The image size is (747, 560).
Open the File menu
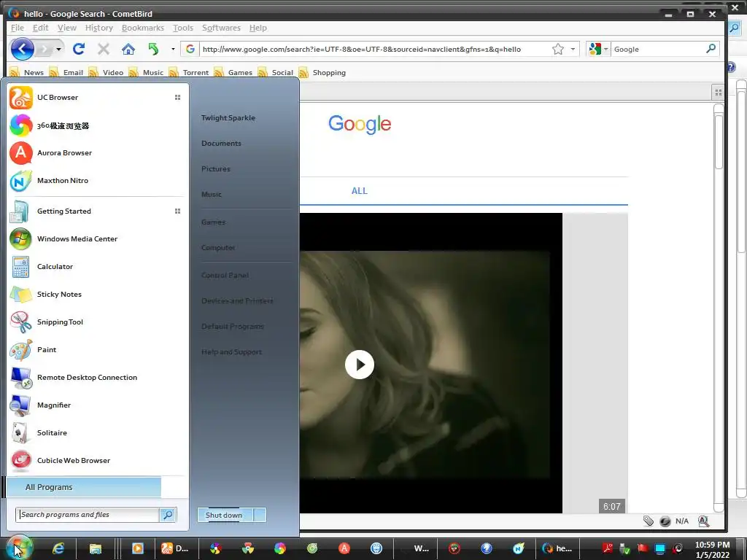(x=18, y=28)
